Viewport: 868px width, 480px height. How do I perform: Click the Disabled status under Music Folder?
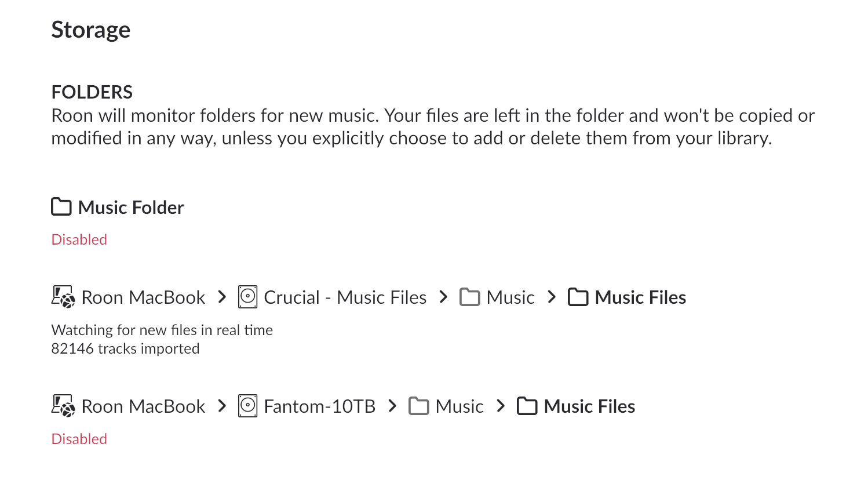(79, 239)
